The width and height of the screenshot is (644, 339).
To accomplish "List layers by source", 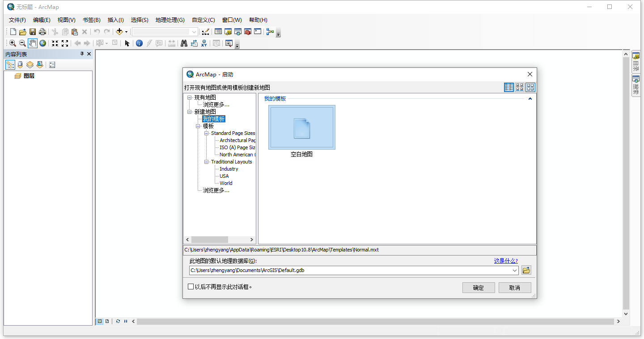I will coord(20,65).
